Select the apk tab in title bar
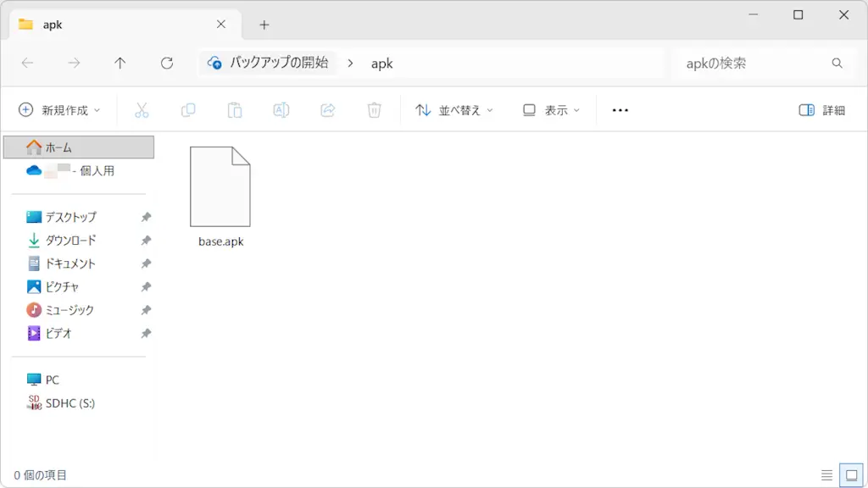The height and width of the screenshot is (488, 868). coord(110,25)
